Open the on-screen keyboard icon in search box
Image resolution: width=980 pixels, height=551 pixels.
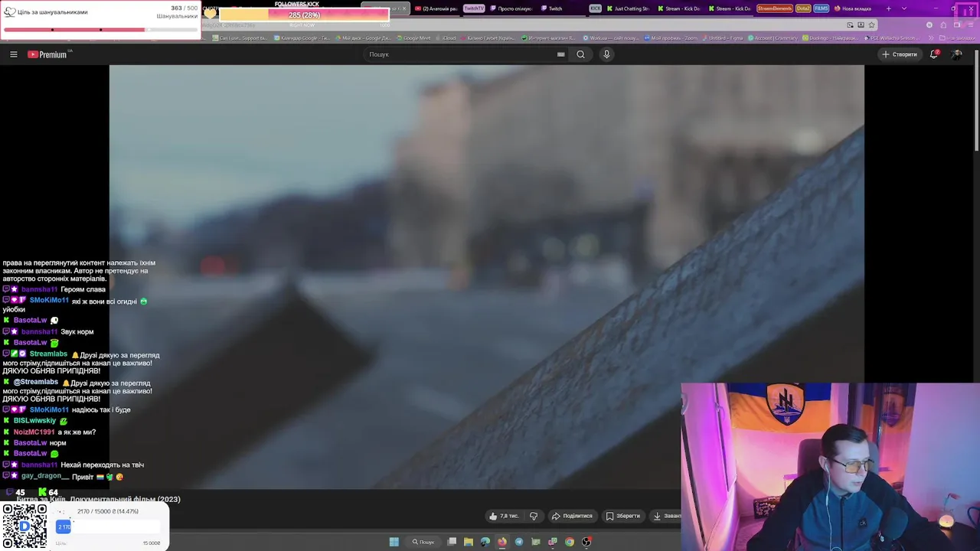click(x=560, y=54)
